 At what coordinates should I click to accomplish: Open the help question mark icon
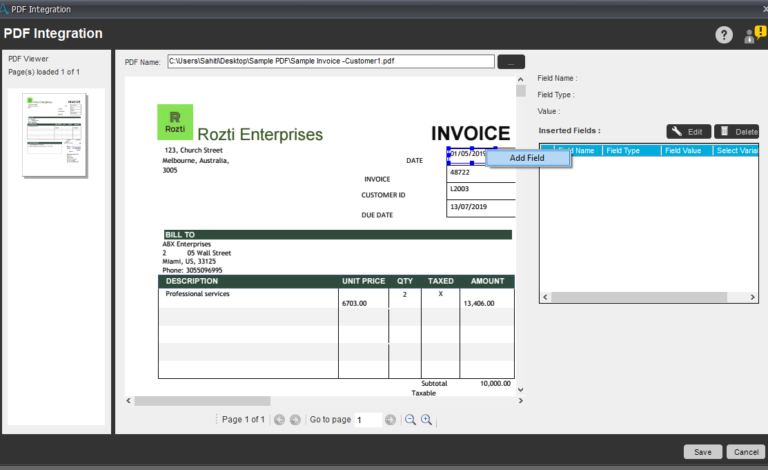(724, 35)
